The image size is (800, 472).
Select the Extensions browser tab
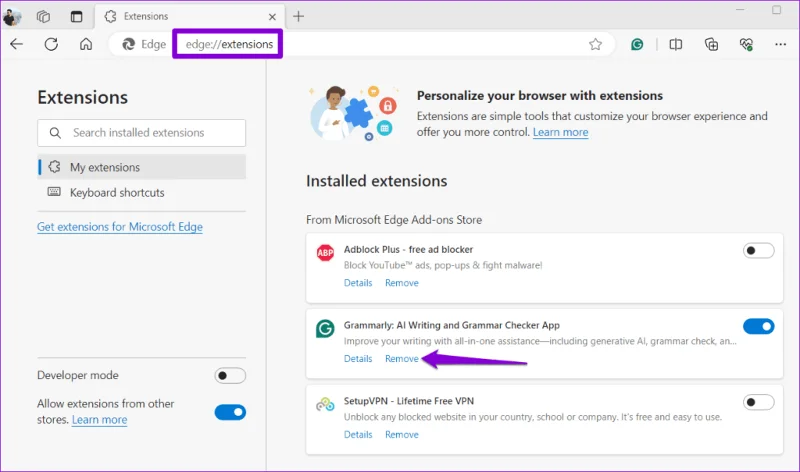point(190,16)
